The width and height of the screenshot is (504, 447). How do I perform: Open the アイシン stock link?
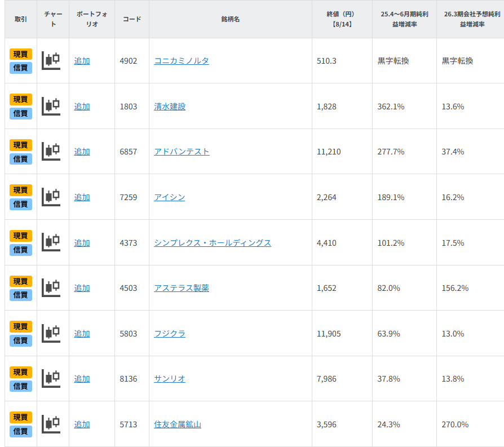click(x=170, y=197)
